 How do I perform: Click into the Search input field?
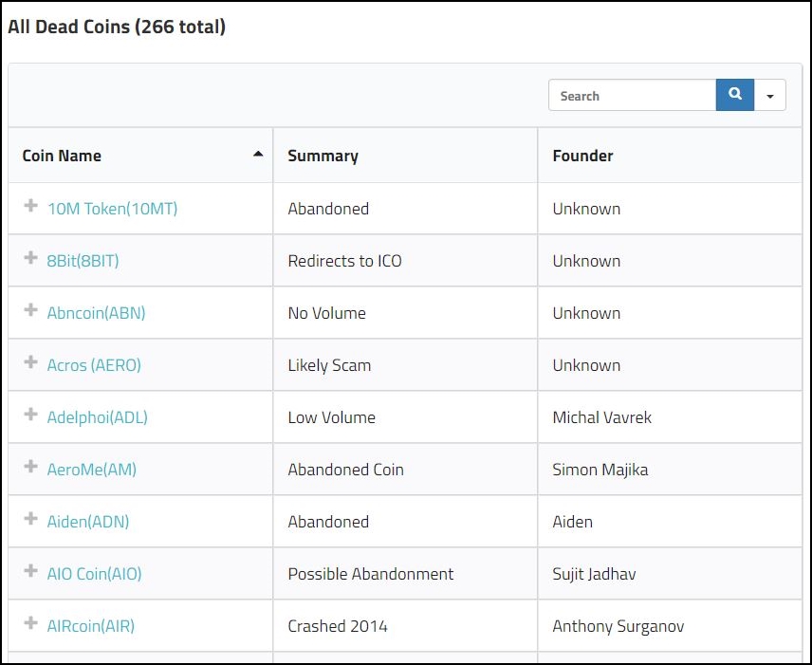point(632,96)
